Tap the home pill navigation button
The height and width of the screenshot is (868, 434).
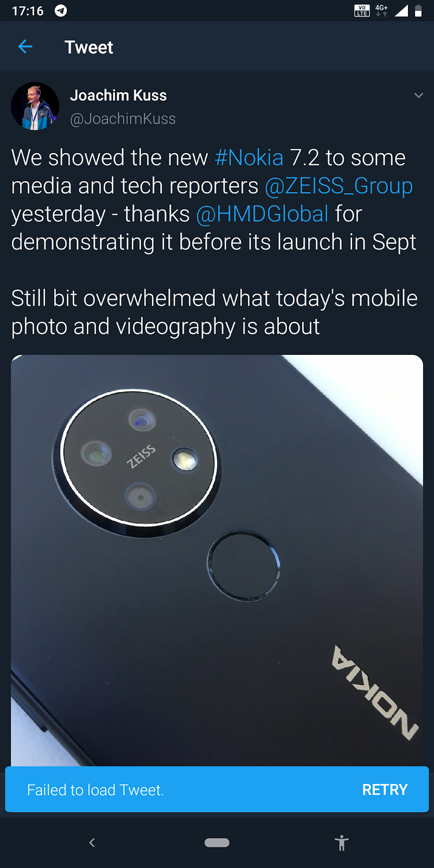click(x=217, y=843)
